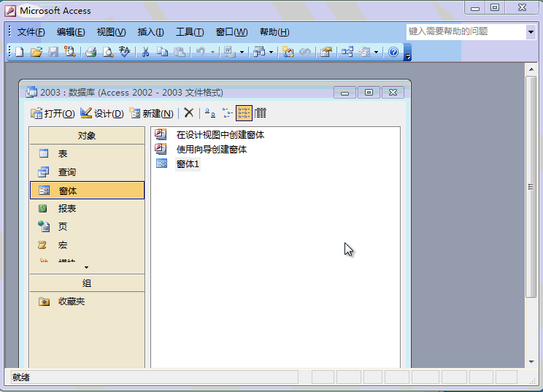
Task: Open Print Preview from the toolbar
Action: coord(108,53)
